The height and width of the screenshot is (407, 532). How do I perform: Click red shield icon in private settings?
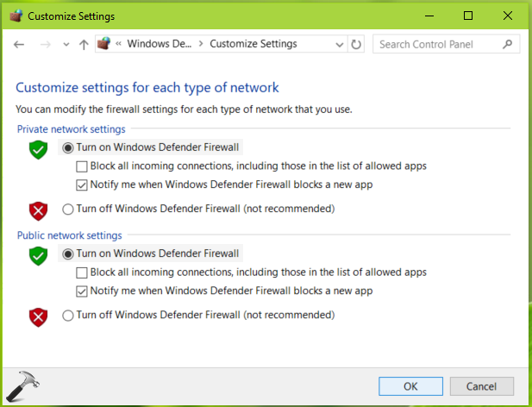(38, 211)
